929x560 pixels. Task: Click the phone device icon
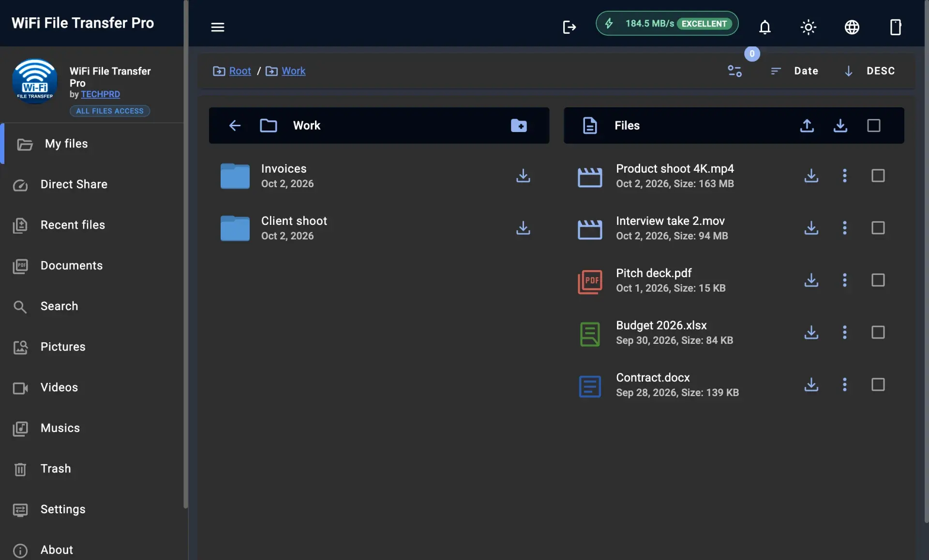coord(895,27)
